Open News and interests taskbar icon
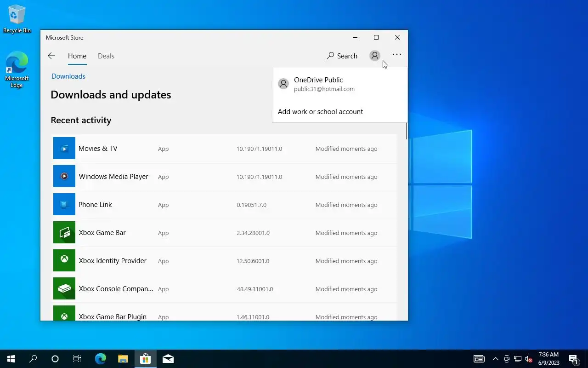Image resolution: width=588 pixels, height=368 pixels. (x=479, y=359)
